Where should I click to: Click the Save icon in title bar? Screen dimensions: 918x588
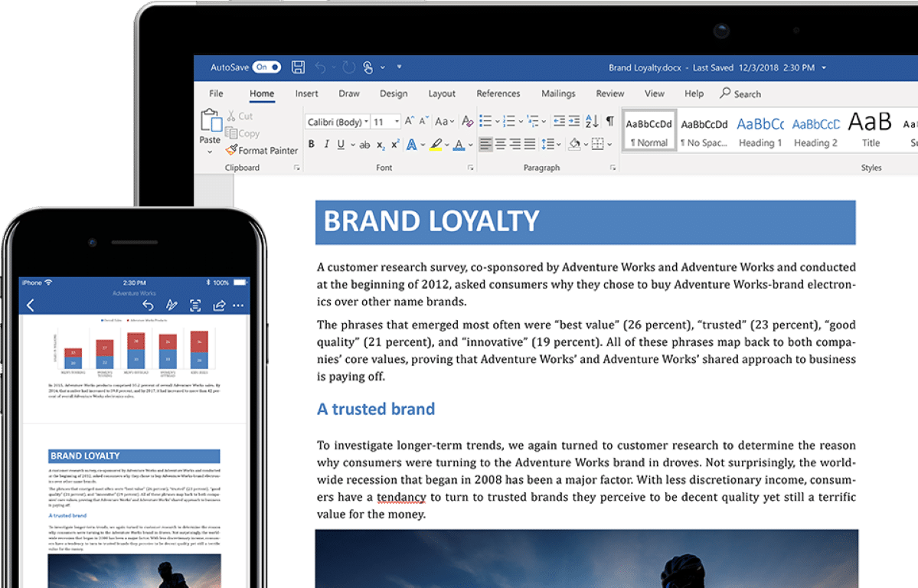tap(299, 67)
